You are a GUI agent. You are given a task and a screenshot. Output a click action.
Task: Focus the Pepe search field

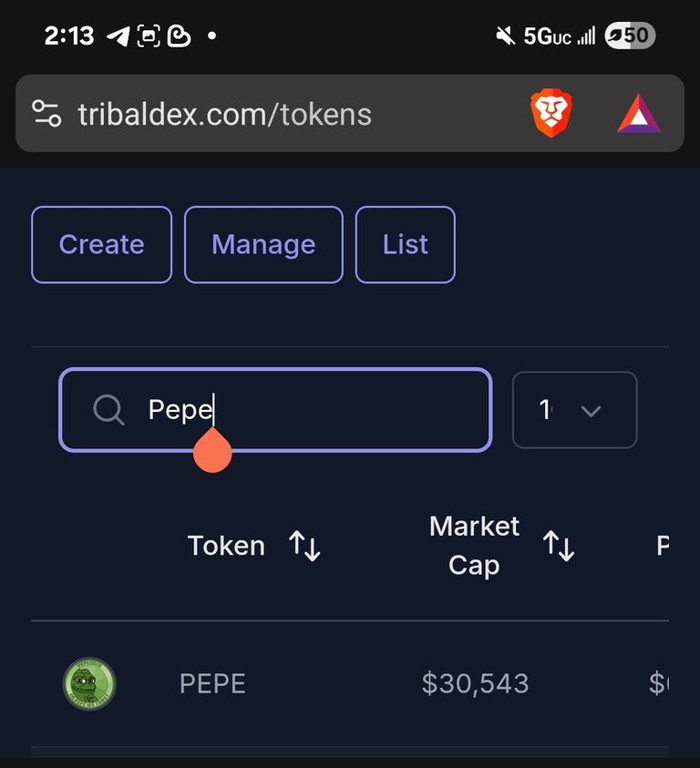pos(275,409)
